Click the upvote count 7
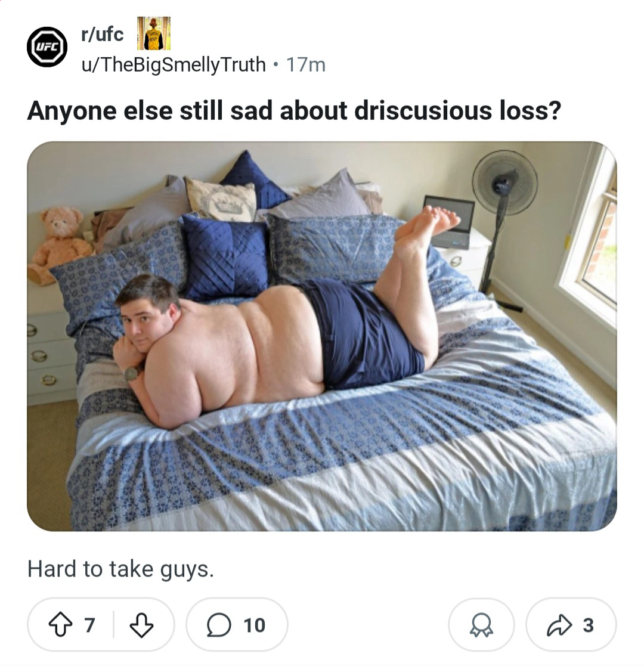The height and width of the screenshot is (666, 644). tap(89, 625)
